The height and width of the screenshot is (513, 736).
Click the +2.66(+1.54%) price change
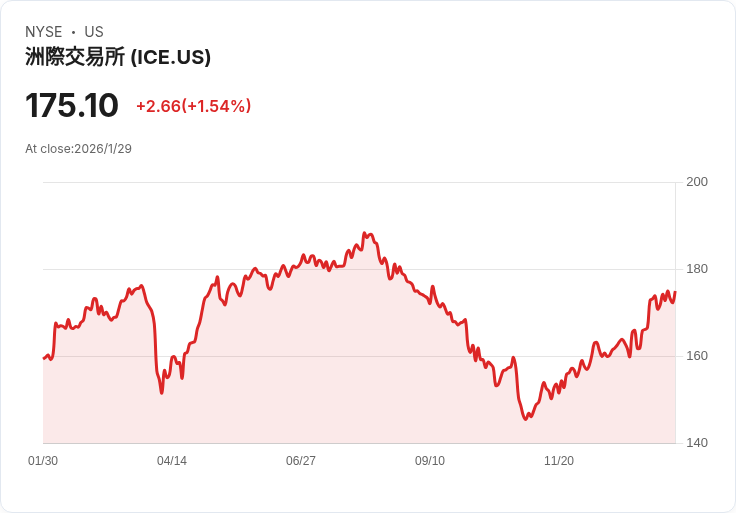point(193,106)
